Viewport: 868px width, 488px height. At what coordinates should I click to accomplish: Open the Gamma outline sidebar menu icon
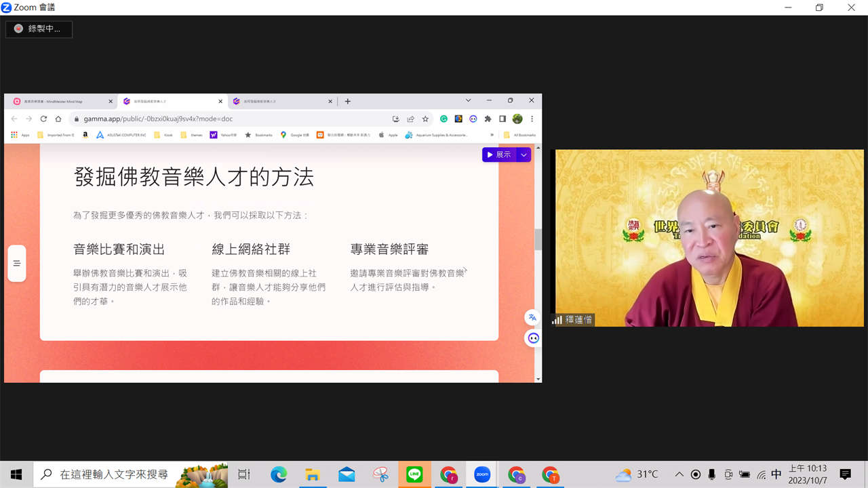17,264
